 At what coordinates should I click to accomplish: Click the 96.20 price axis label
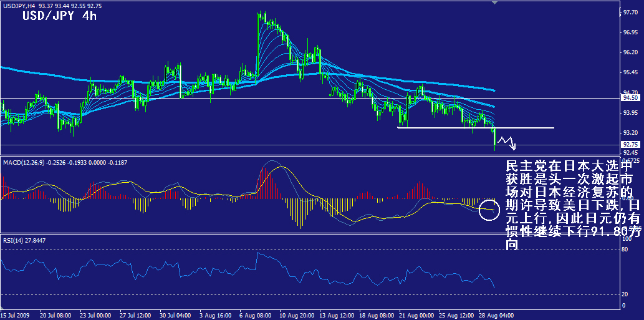(629, 52)
